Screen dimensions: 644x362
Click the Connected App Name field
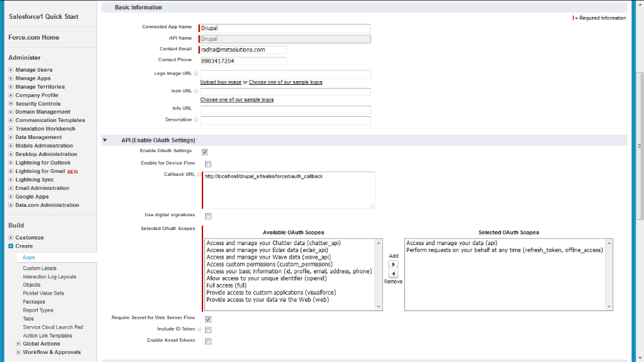(285, 28)
